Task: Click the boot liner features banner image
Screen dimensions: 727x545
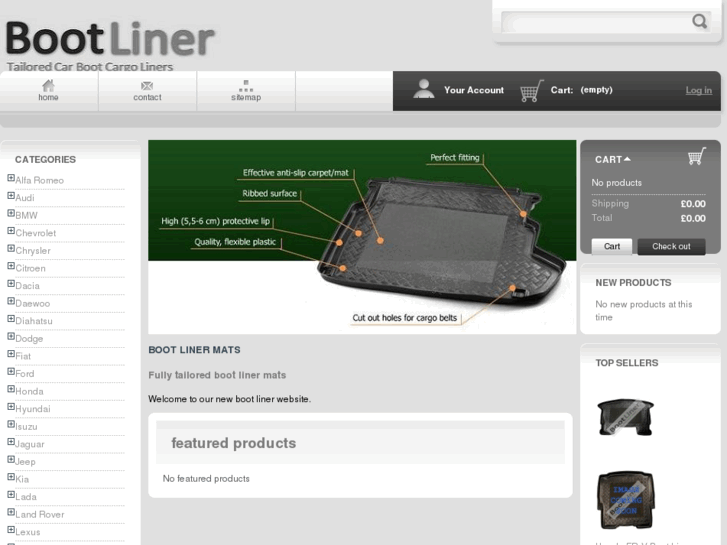Action: click(x=362, y=237)
